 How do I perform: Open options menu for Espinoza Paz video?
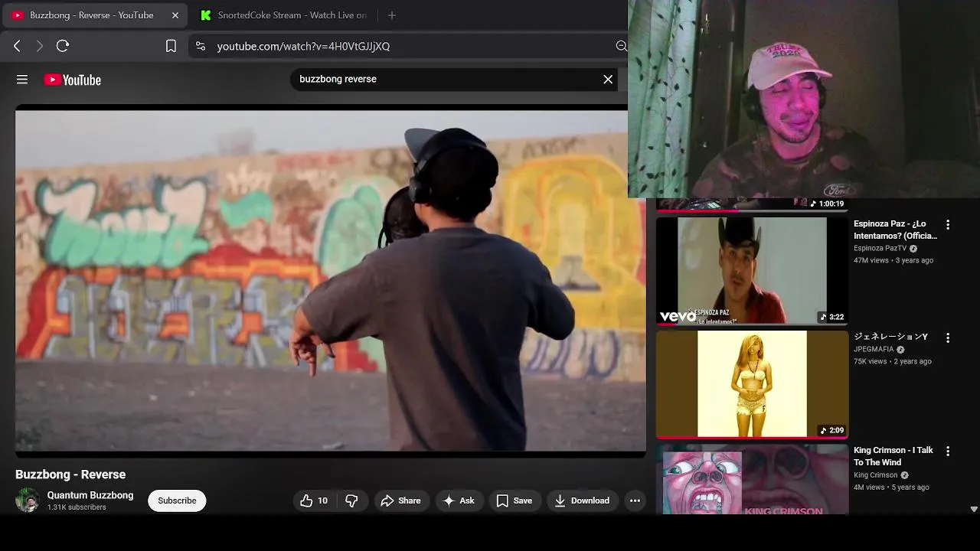tap(948, 225)
